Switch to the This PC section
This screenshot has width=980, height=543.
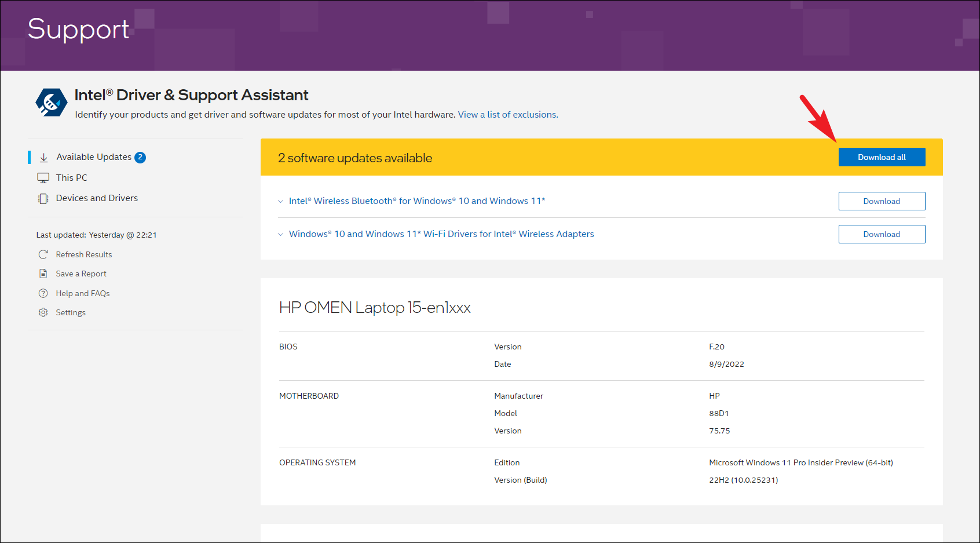coord(72,178)
